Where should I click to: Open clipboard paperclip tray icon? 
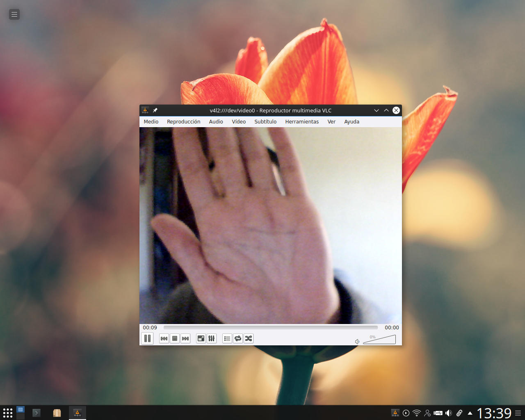tap(459, 413)
